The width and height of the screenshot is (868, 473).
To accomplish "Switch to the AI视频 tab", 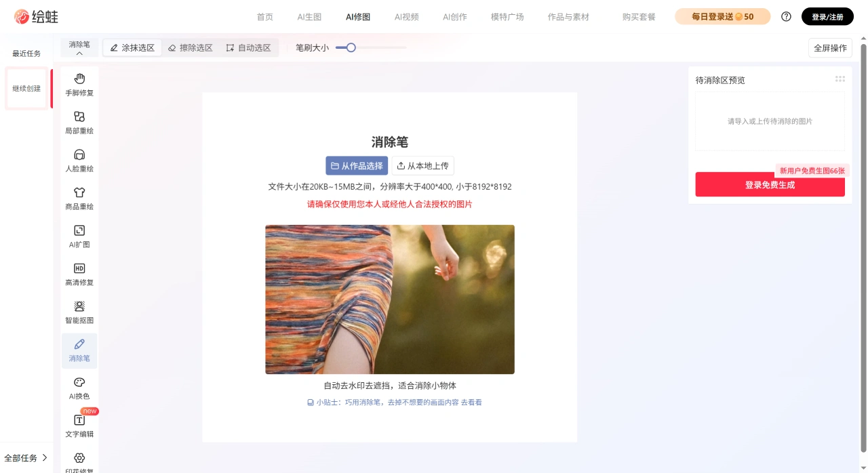I will pyautogui.click(x=406, y=17).
